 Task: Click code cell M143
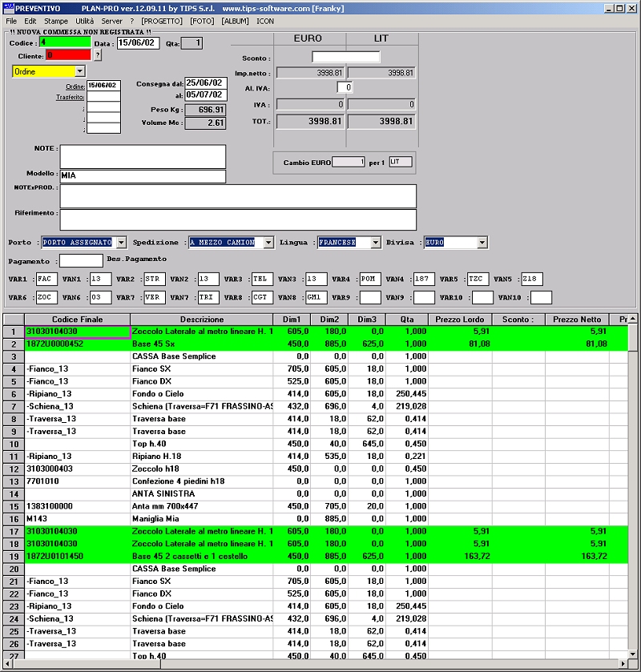tap(77, 518)
